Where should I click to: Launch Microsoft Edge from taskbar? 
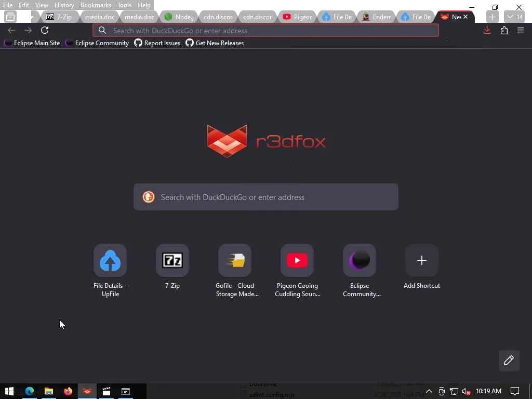[30, 391]
